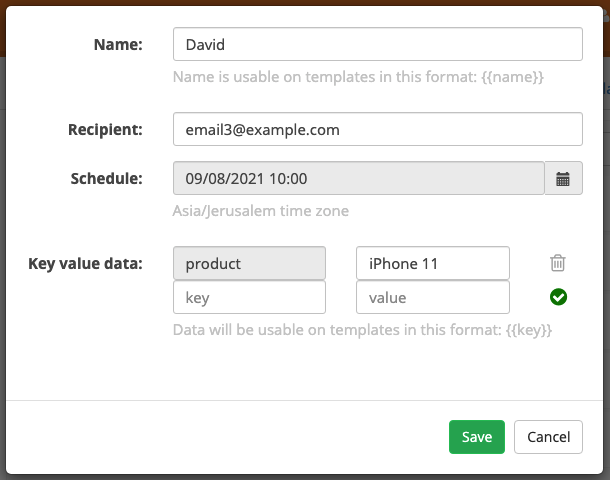Click the greyed product key field
This screenshot has height=480, width=610.
coord(249,263)
